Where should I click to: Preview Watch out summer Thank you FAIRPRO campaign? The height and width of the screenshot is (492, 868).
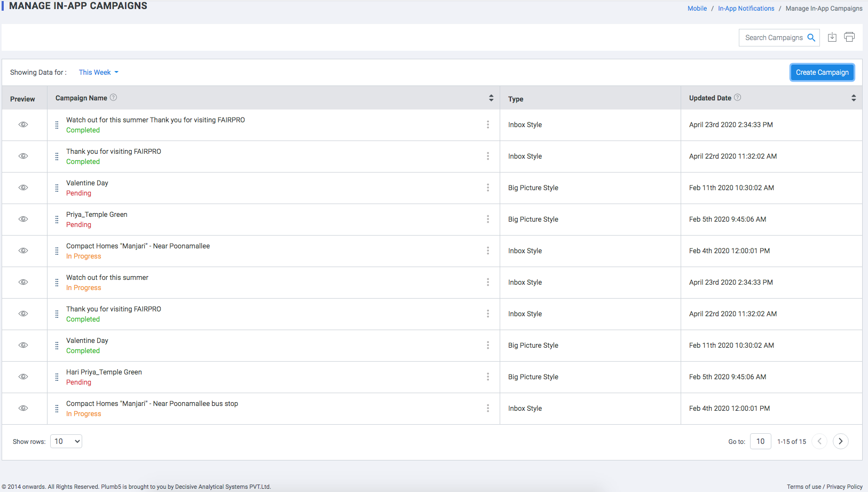pyautogui.click(x=23, y=124)
